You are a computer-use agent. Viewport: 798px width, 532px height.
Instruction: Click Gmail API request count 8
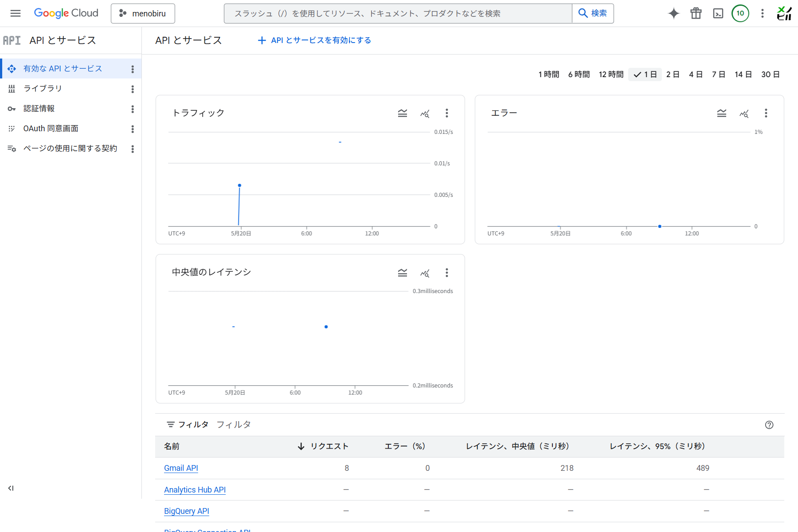[x=347, y=468]
